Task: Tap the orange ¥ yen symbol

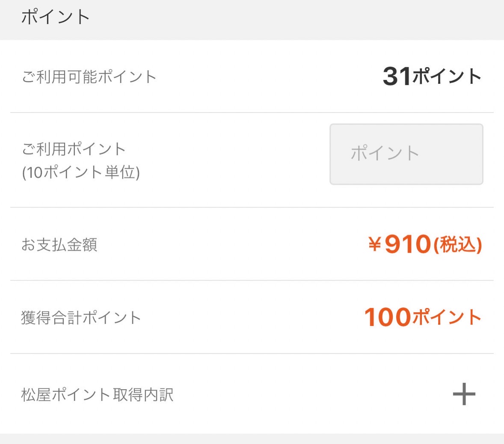Action: pyautogui.click(x=375, y=244)
